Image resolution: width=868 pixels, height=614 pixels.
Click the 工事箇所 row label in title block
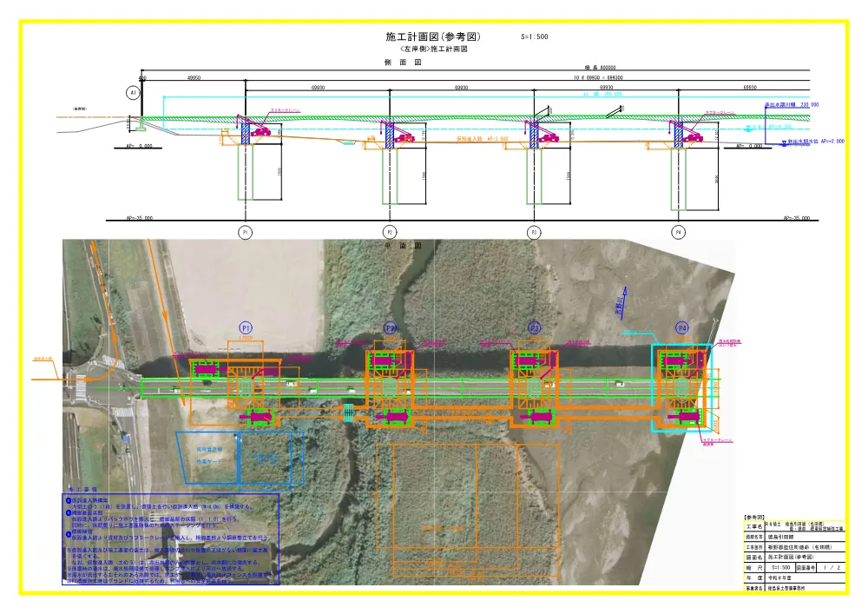click(x=754, y=547)
